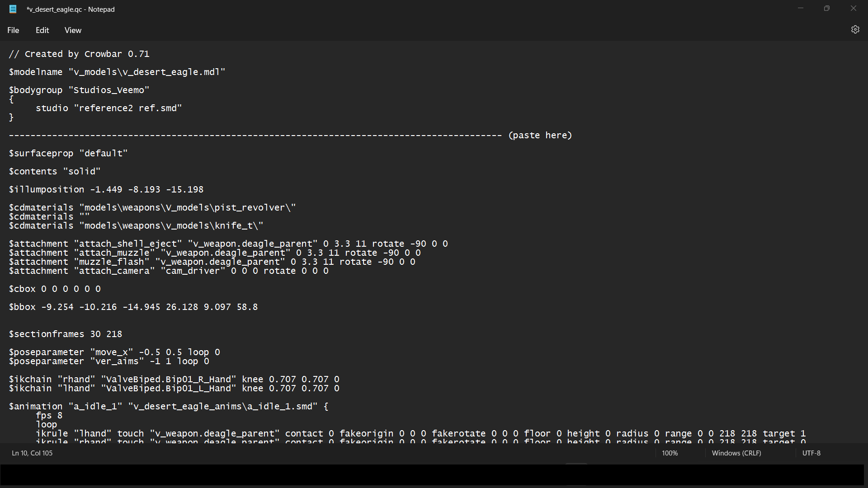The height and width of the screenshot is (488, 868).
Task: Minimize the Notepad window
Action: tap(801, 9)
